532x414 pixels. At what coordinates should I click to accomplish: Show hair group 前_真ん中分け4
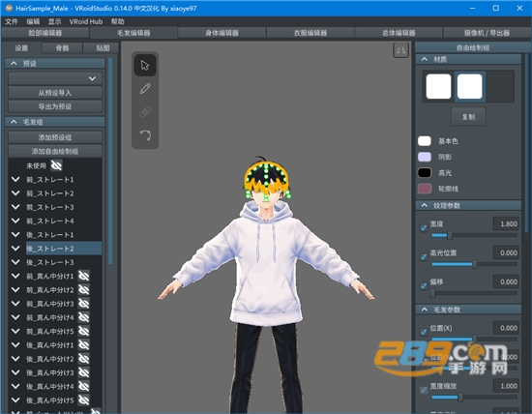pyautogui.click(x=84, y=317)
